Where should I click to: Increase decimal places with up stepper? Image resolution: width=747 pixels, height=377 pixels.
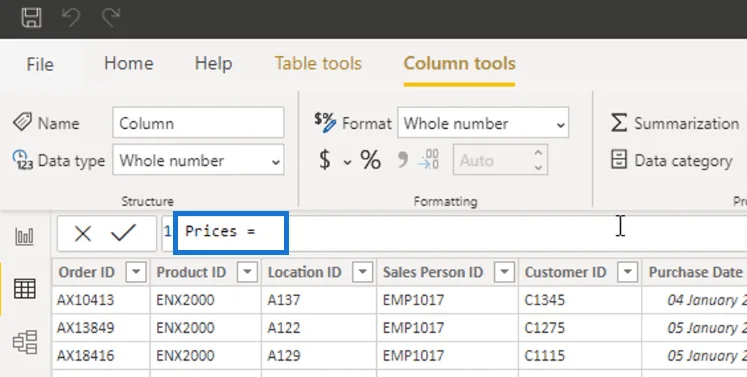tap(538, 153)
